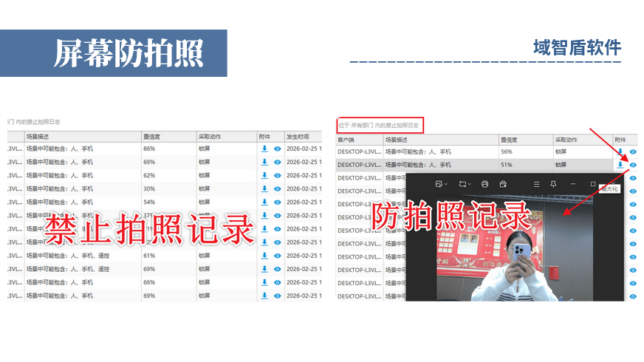Download attachment of the 62% row

(264, 175)
